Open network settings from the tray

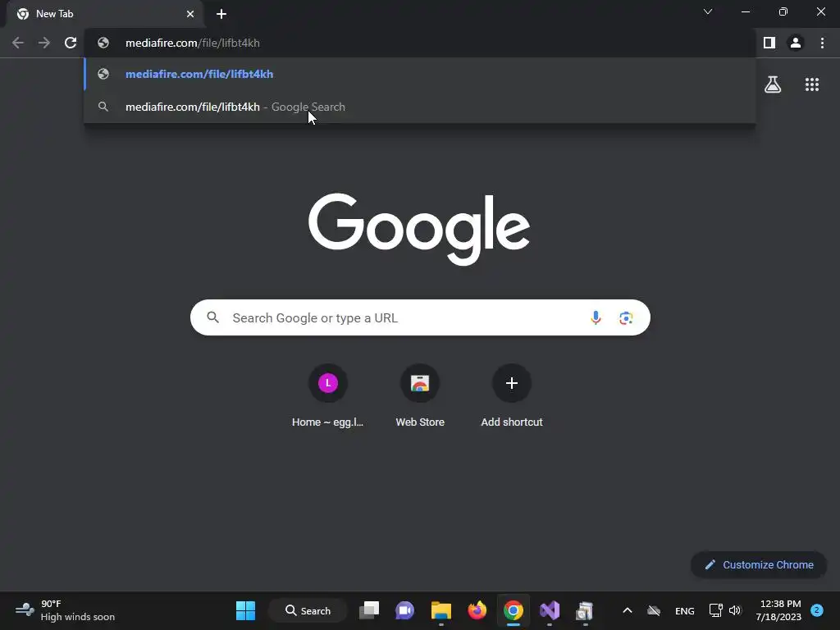pyautogui.click(x=715, y=610)
